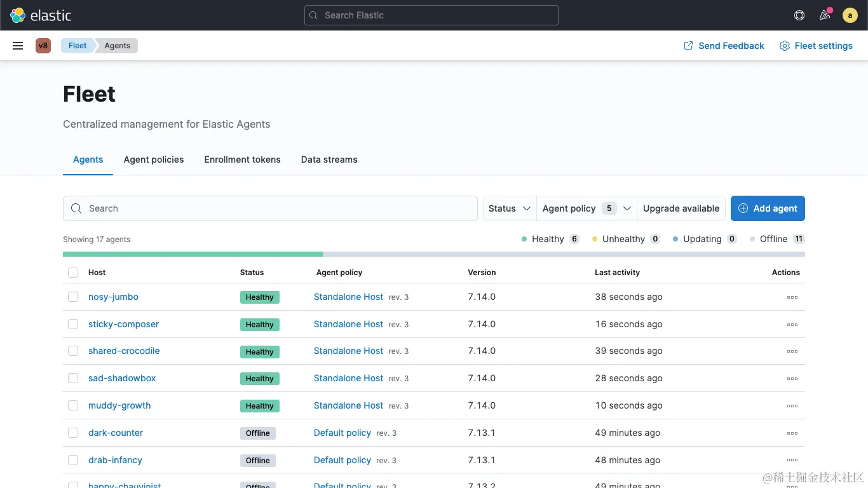Screen dimensions: 868x488
Task: Click the Agents breadcrumb
Action: (118, 46)
